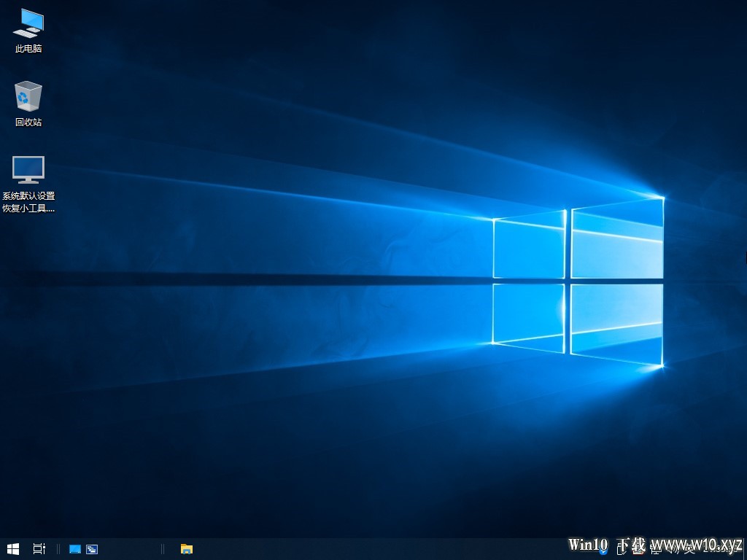Click the Windows logo on the wallpaper
This screenshot has width=747, height=560.
[x=578, y=280]
